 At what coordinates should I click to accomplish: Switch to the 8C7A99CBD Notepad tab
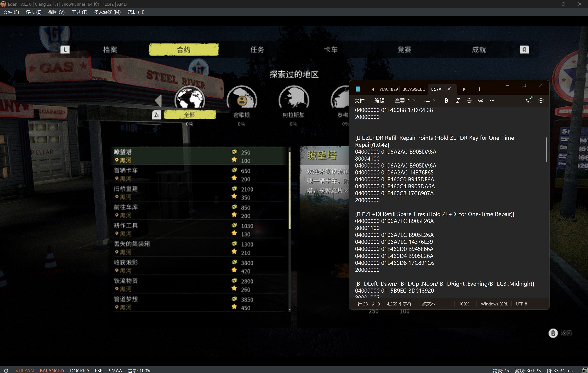414,89
